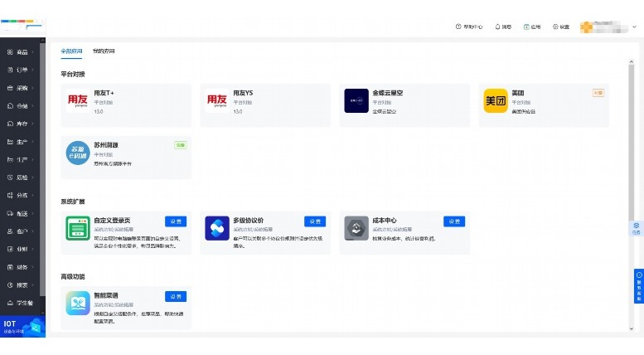This screenshot has width=644, height=355.
Task: Click 设置 button on 智能菜谱 card
Action: click(x=176, y=297)
